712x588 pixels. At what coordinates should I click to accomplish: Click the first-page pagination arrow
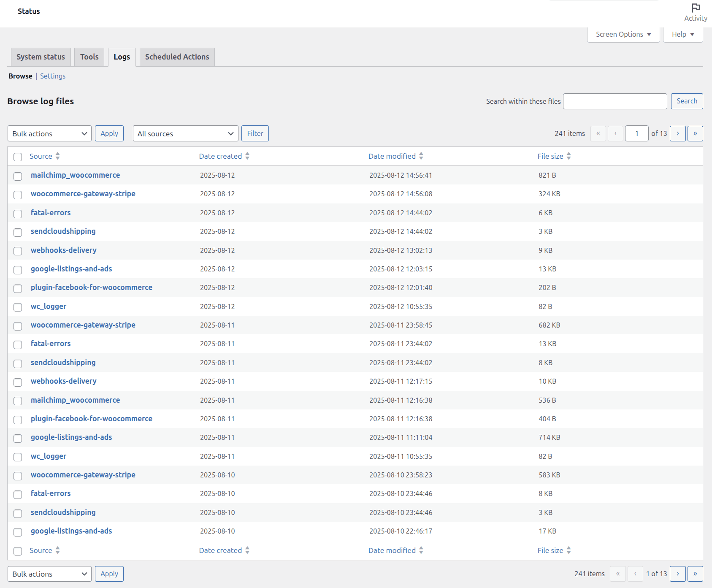(x=598, y=133)
